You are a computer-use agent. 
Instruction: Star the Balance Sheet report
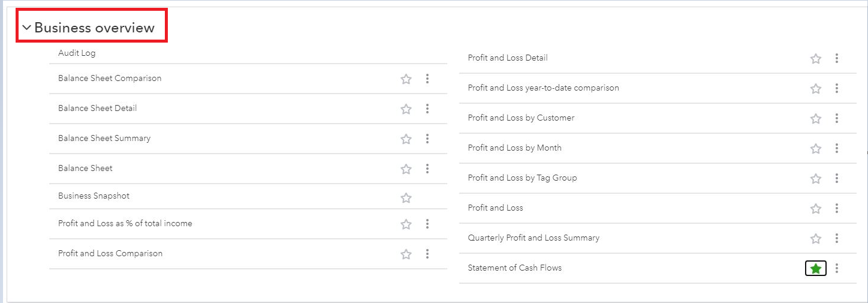pyautogui.click(x=406, y=169)
